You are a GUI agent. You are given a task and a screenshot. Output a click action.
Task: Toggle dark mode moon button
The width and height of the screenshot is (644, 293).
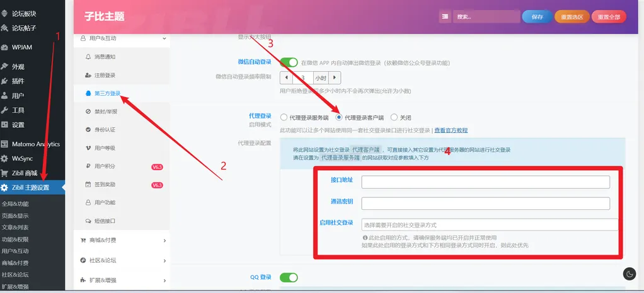pyautogui.click(x=630, y=273)
